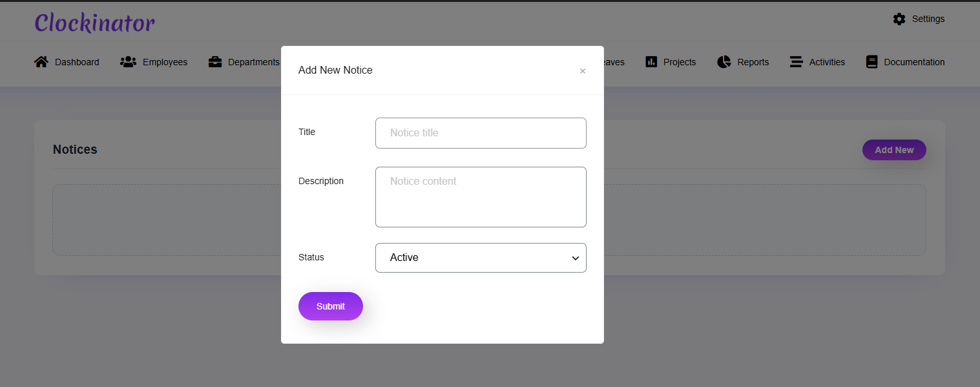The width and height of the screenshot is (980, 387).
Task: Open the Settings link
Action: point(919,19)
